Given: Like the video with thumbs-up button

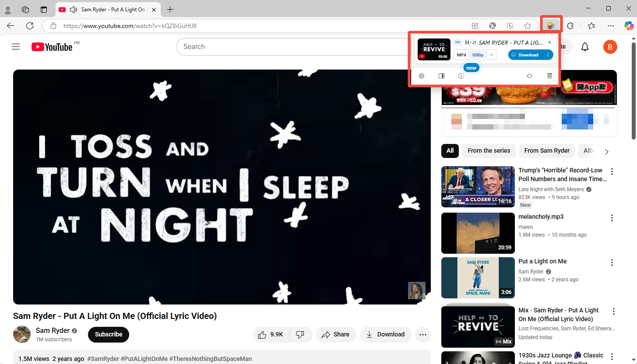Looking at the screenshot, I should tap(269, 335).
